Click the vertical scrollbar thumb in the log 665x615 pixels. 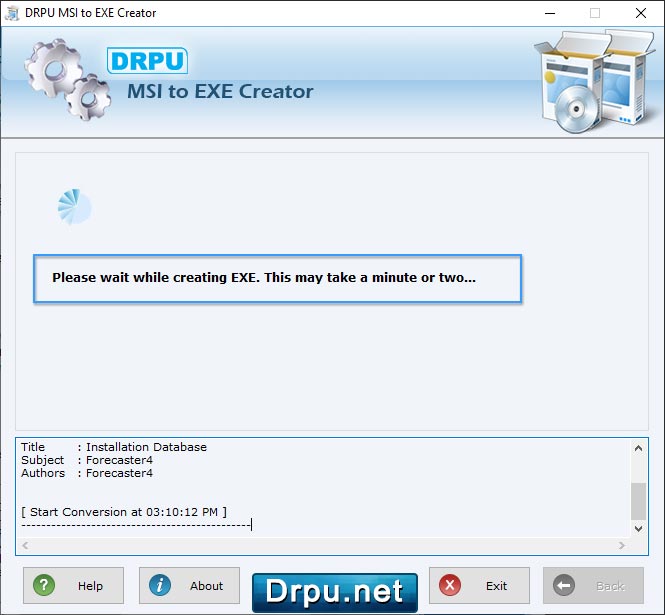(638, 501)
